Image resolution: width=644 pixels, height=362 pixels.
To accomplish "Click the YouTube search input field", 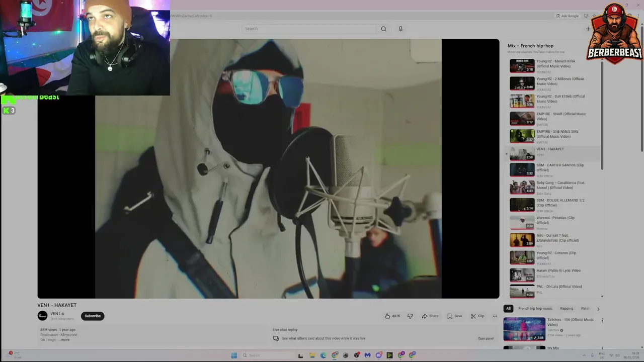I will [308, 29].
